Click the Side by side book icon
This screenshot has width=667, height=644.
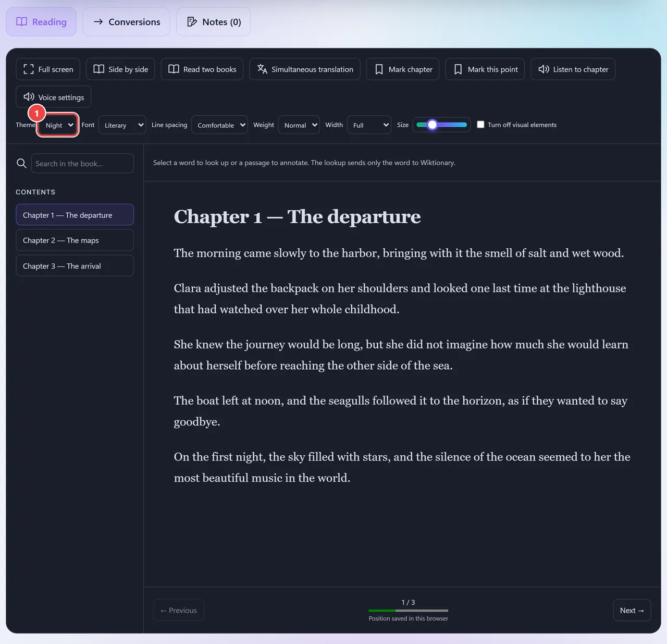click(98, 69)
